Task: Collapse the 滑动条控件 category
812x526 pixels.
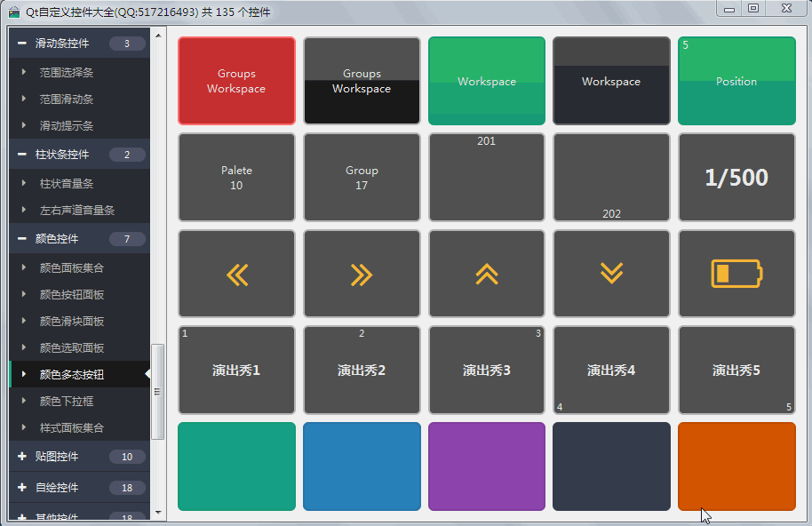Action: pyautogui.click(x=22, y=44)
